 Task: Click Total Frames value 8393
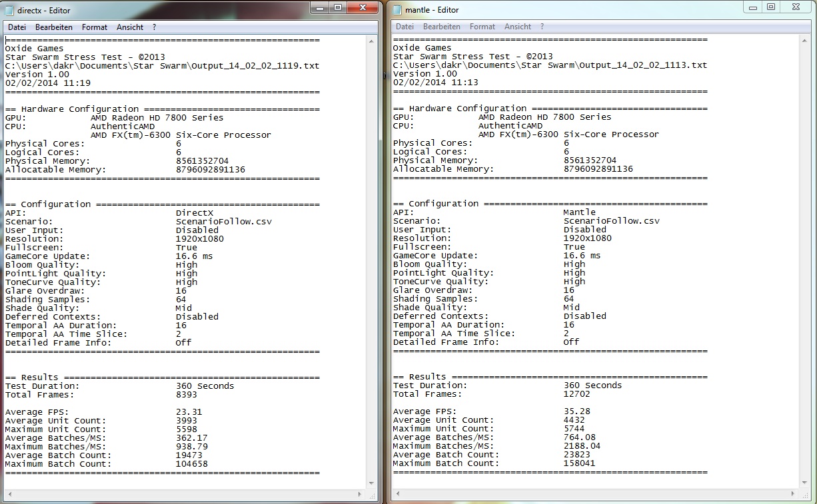(x=187, y=395)
